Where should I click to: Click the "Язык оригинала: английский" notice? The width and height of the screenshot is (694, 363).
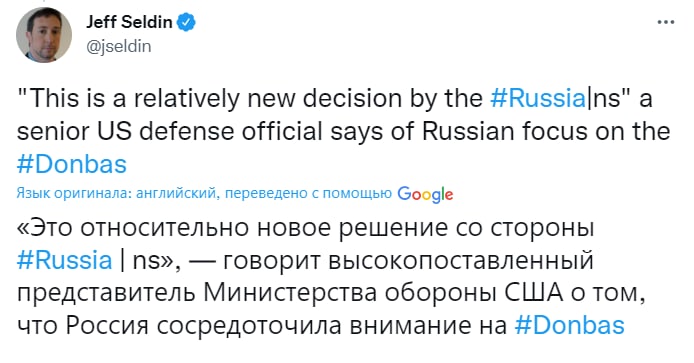click(118, 193)
